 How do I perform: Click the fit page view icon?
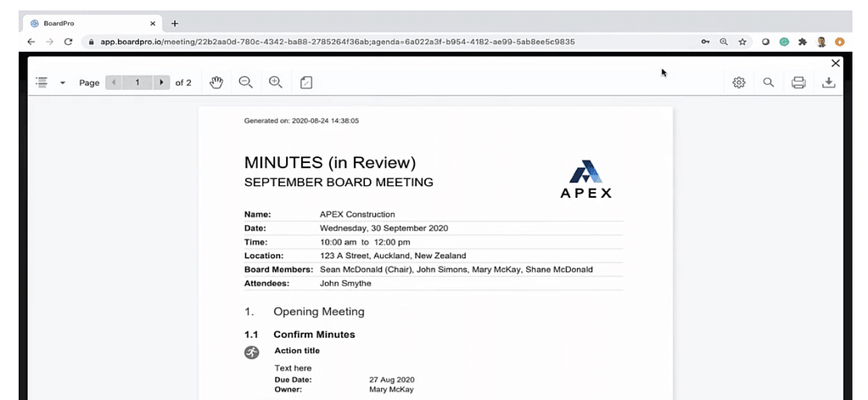306,82
